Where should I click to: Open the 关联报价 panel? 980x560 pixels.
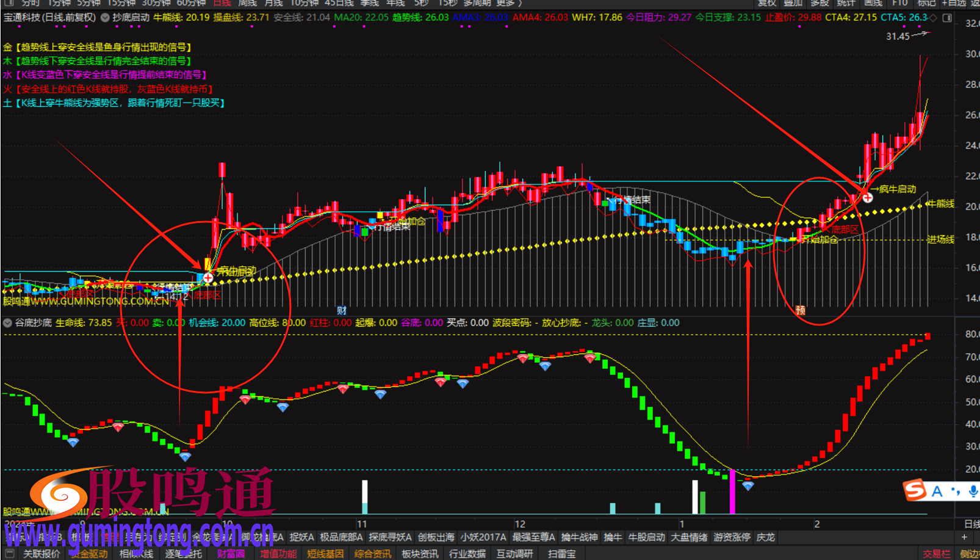click(41, 553)
